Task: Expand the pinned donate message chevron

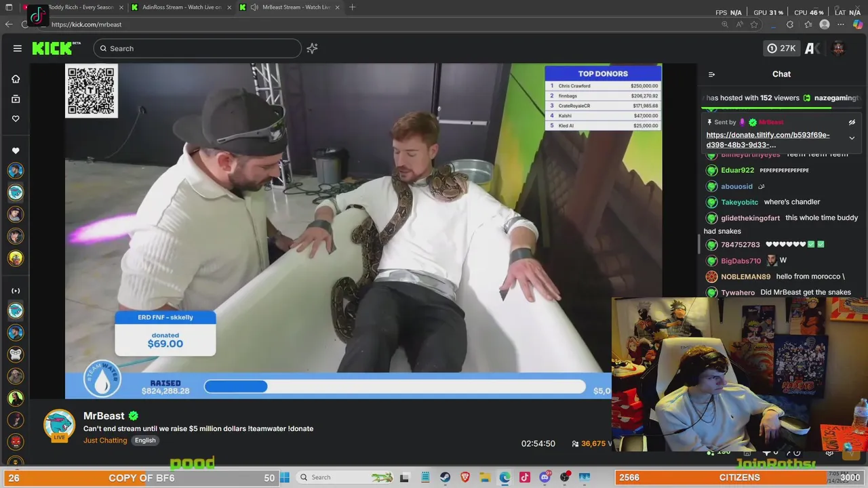Action: (x=852, y=138)
